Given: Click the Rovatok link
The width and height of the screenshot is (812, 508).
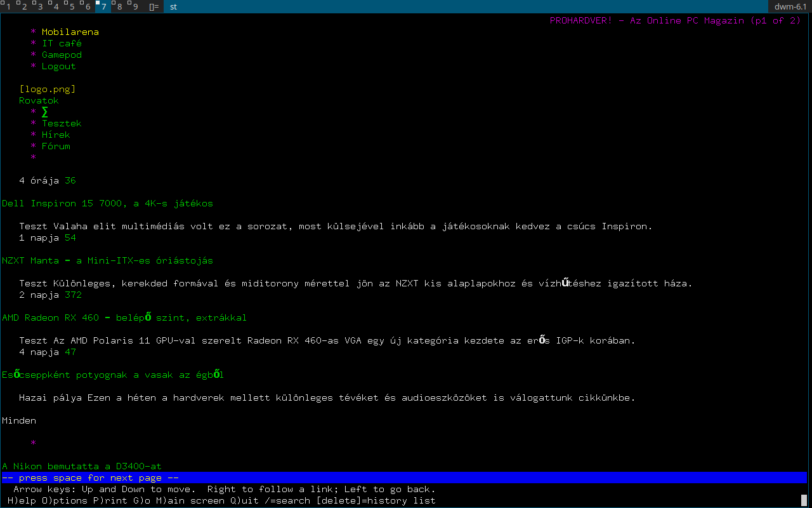Looking at the screenshot, I should 39,100.
